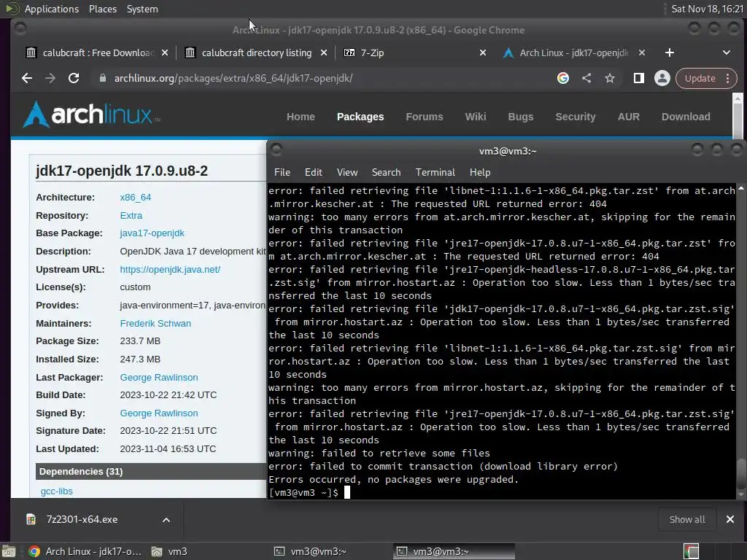The width and height of the screenshot is (747, 560).
Task: Click terminal vertical scrollbar thumb
Action: tap(741, 472)
